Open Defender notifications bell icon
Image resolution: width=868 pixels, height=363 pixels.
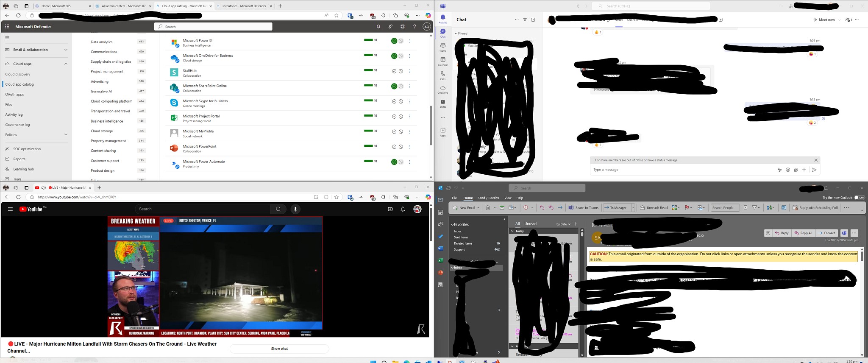pos(378,26)
